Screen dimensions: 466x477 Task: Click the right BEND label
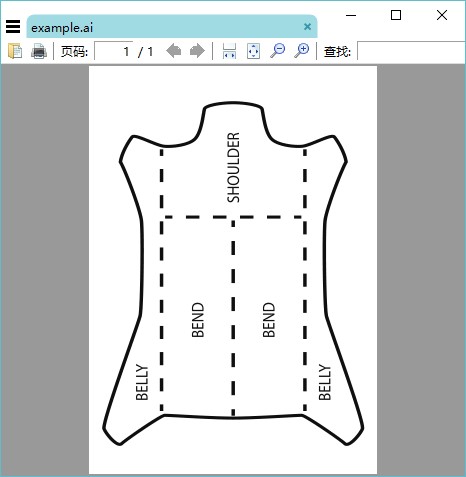coord(269,320)
